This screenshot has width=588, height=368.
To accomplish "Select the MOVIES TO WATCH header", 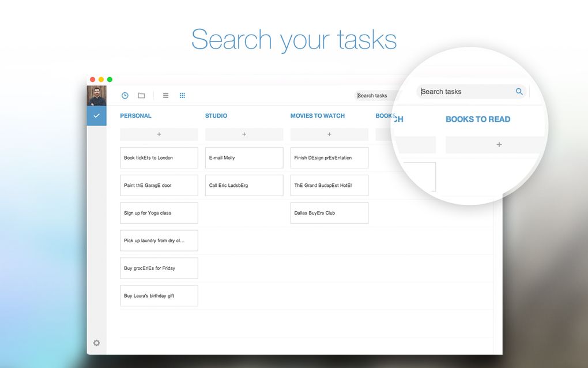I will point(317,116).
